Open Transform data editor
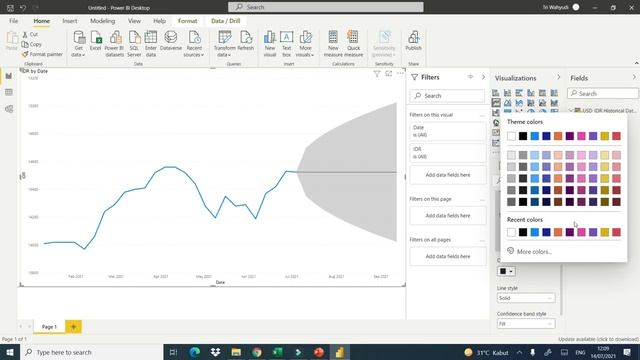The width and height of the screenshot is (640, 360). click(x=224, y=43)
